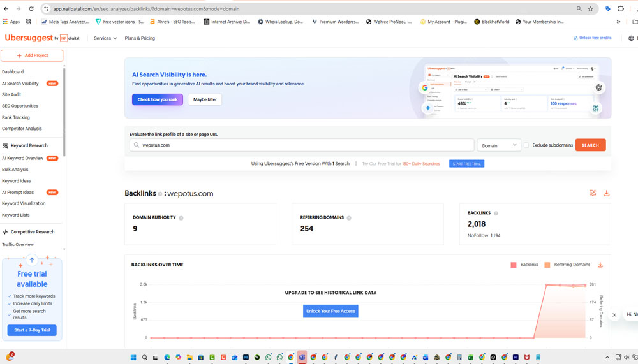Click Domain Authority info icon
The height and width of the screenshot is (364, 638).
(x=181, y=218)
